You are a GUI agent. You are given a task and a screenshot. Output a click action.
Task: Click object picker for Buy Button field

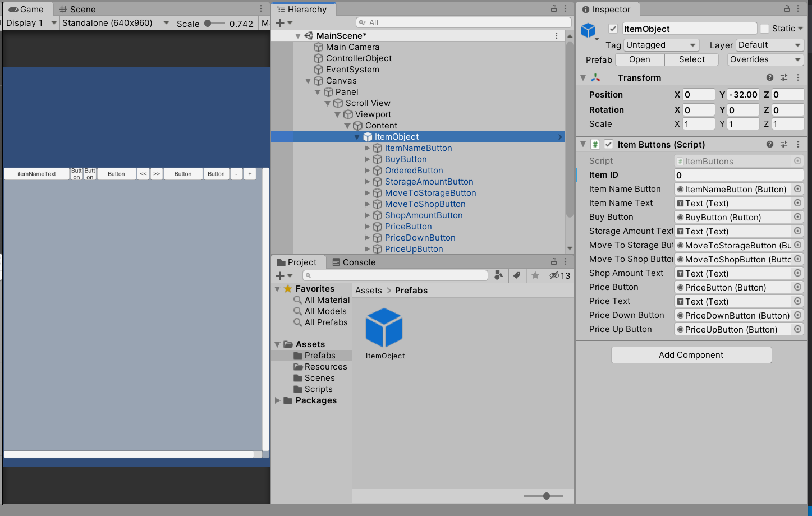[x=798, y=217]
